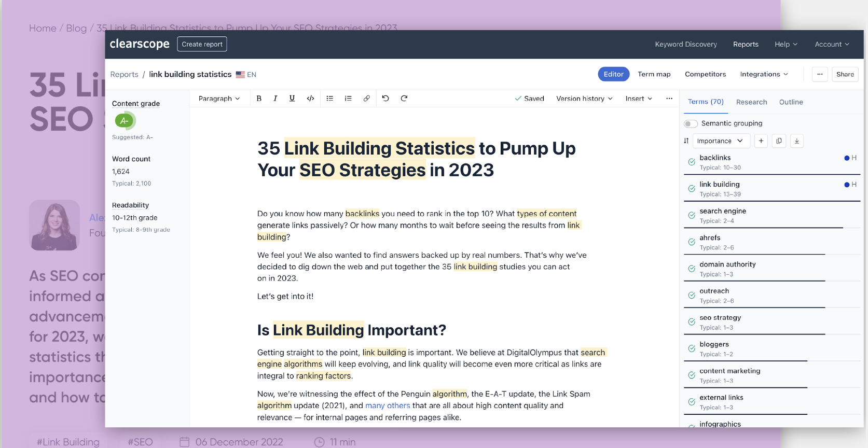The image size is (868, 448).
Task: Click the search engine term check icon
Action: 692,215
